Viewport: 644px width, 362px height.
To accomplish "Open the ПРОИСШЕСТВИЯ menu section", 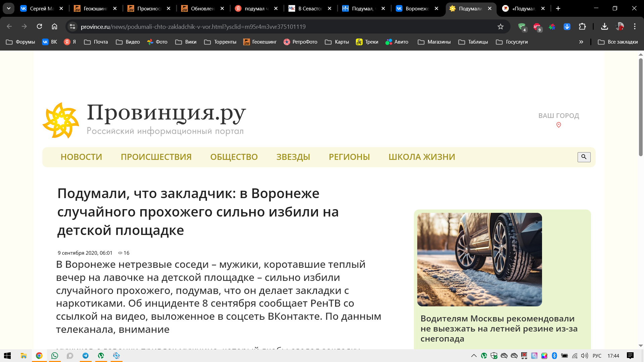I will tap(156, 157).
